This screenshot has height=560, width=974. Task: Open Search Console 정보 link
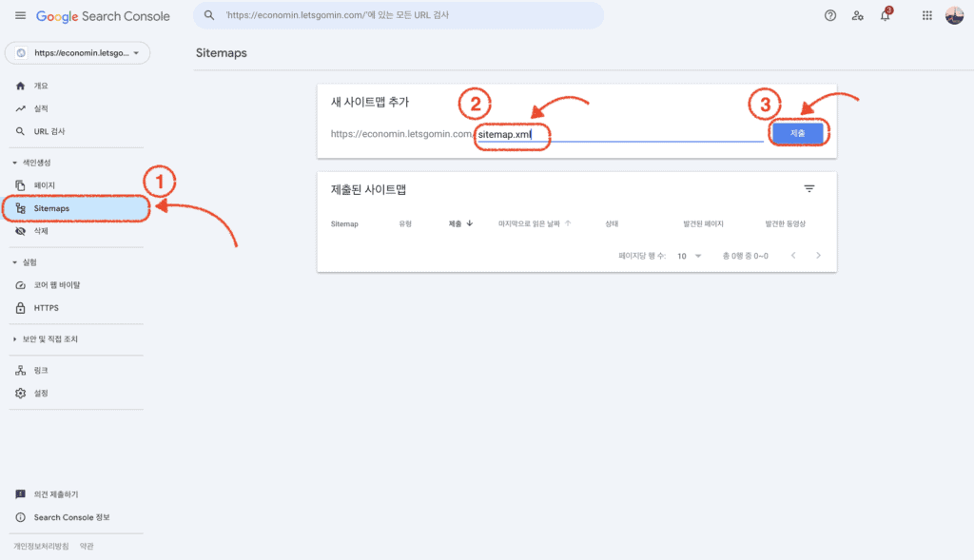(x=71, y=517)
